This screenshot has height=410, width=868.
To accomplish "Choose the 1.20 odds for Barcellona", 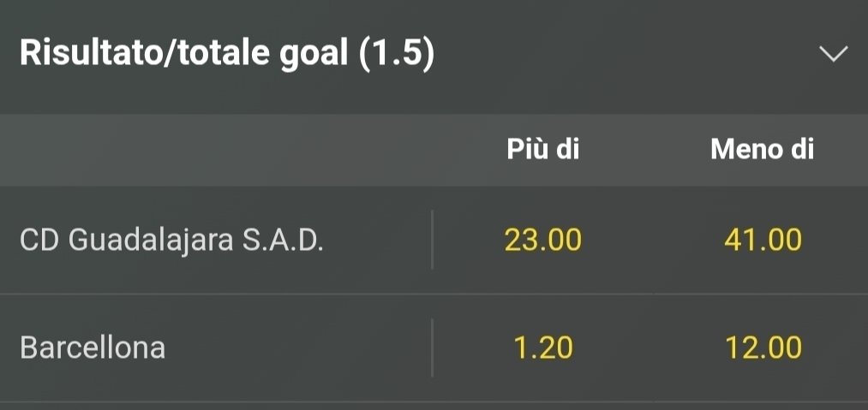I will point(543,348).
